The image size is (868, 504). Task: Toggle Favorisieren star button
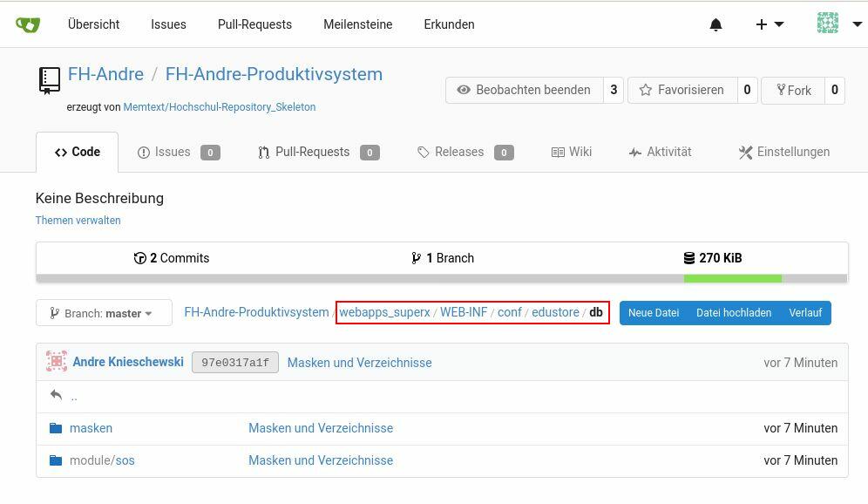pyautogui.click(x=682, y=90)
